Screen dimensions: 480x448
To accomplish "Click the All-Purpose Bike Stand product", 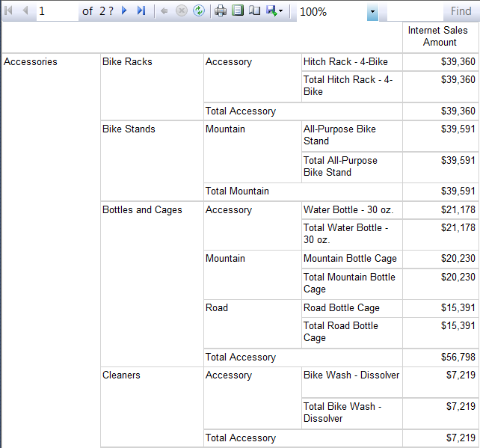I will (x=351, y=136).
